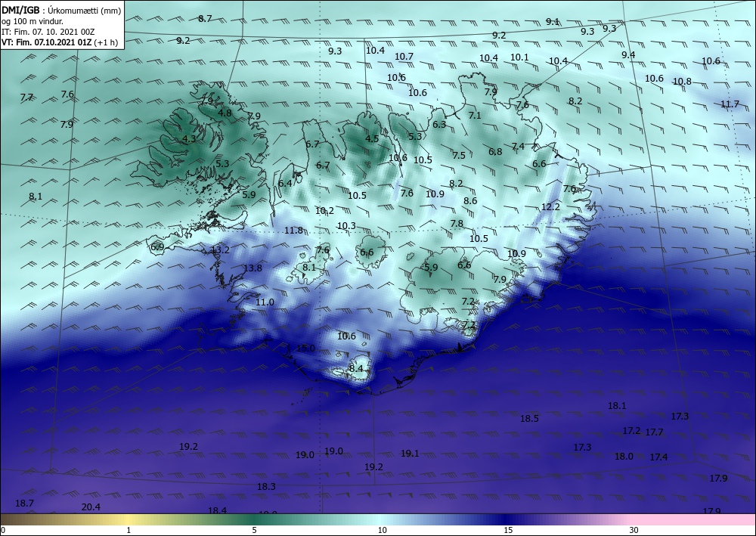The width and height of the screenshot is (756, 536).
Task: Click the 7.1 value on the map
Action: pos(475,115)
